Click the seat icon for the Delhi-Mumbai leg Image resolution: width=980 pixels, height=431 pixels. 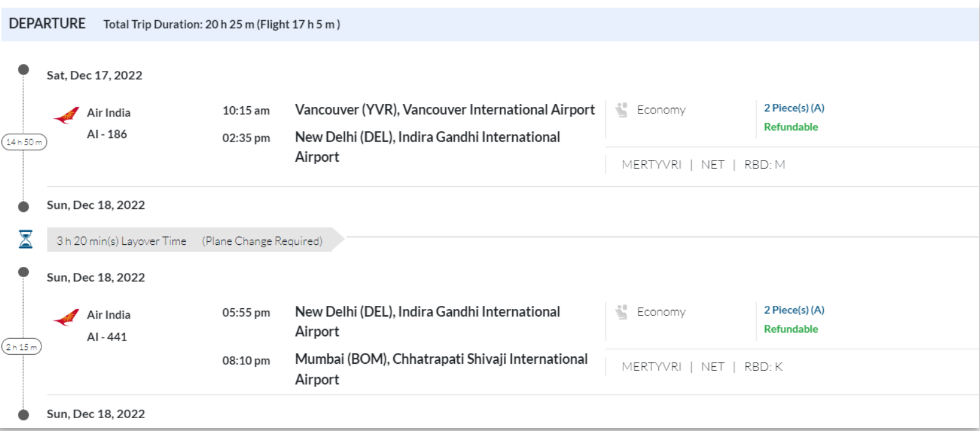click(x=622, y=312)
